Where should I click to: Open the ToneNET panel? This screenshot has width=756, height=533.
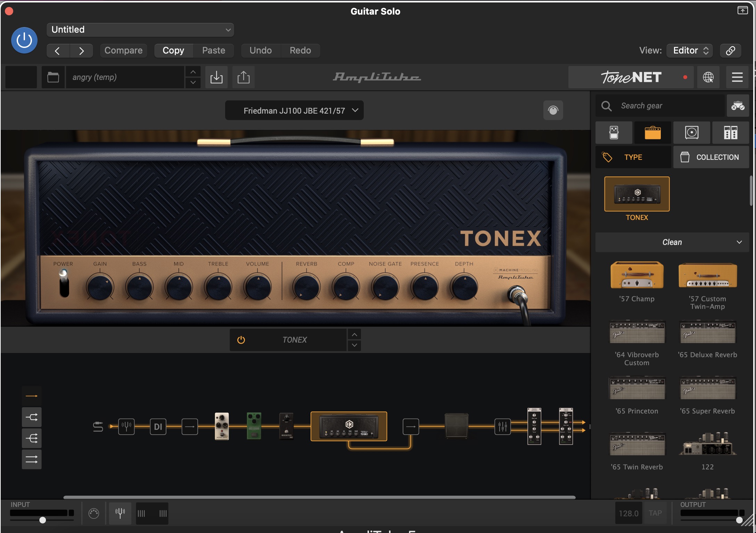tap(631, 77)
